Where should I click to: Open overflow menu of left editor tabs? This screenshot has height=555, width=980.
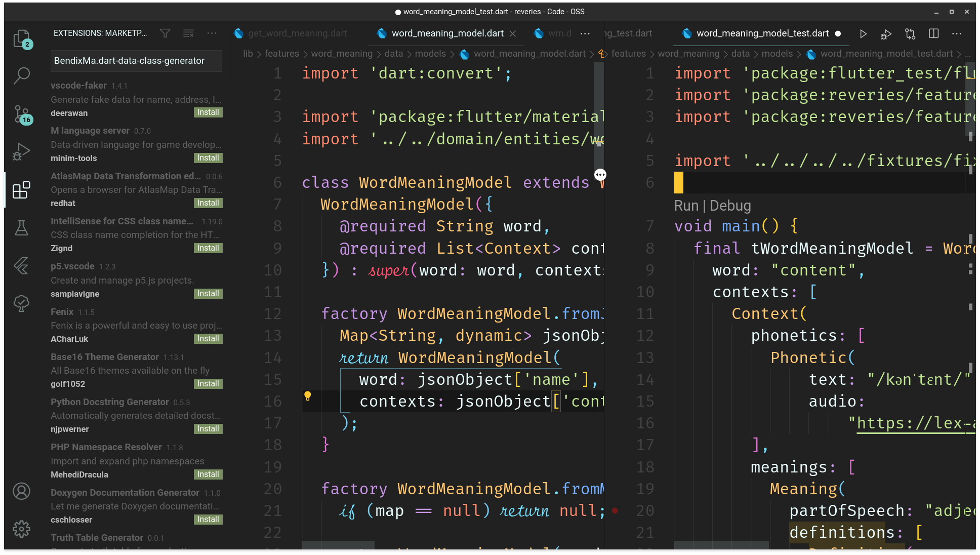[585, 34]
